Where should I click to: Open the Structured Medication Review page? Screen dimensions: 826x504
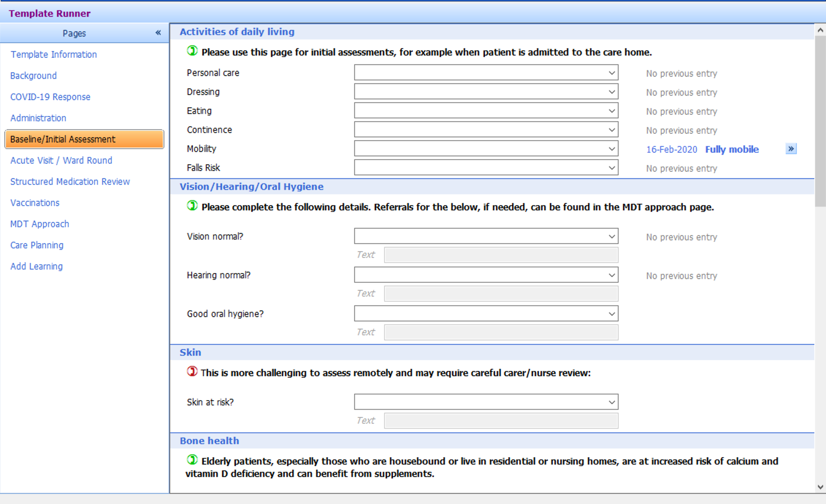pyautogui.click(x=70, y=182)
